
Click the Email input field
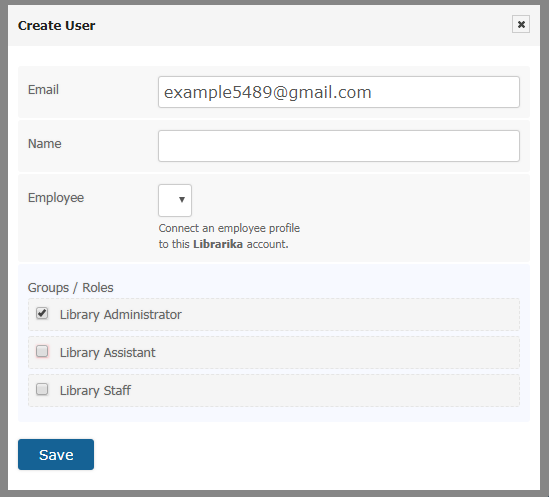click(339, 92)
